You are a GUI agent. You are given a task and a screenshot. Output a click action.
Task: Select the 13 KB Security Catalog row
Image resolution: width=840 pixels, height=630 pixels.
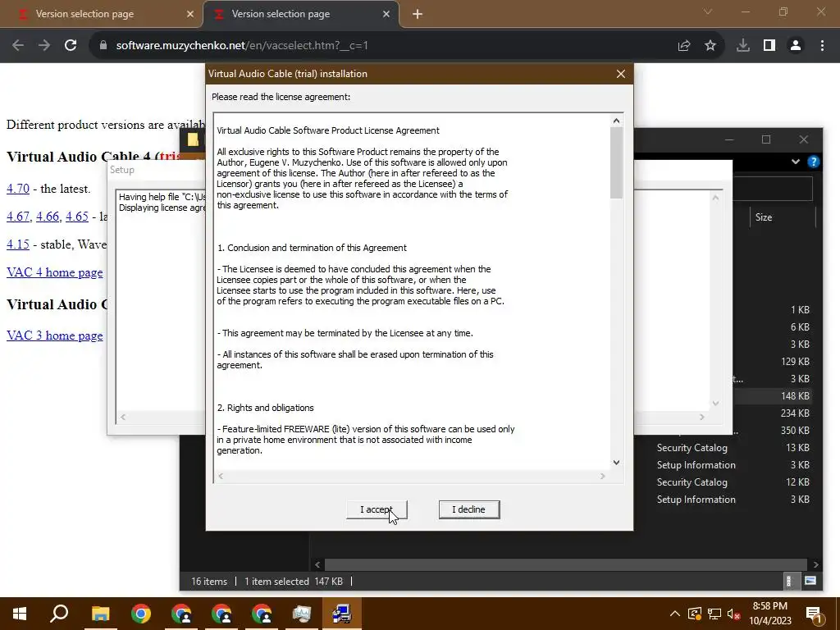click(733, 448)
